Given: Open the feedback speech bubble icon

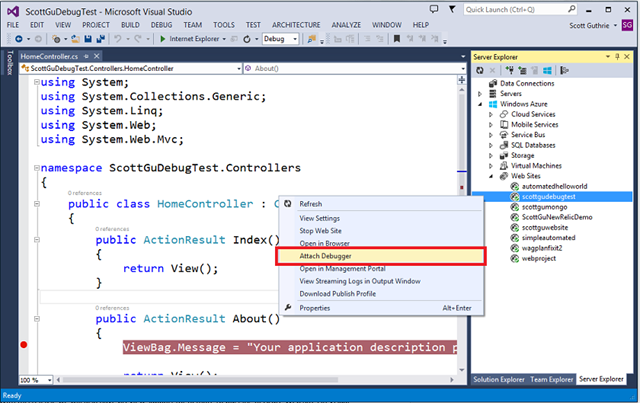Looking at the screenshot, I should coord(434,9).
